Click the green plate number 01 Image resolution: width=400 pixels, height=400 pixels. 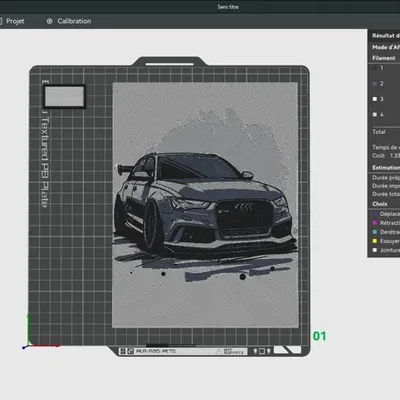[319, 336]
